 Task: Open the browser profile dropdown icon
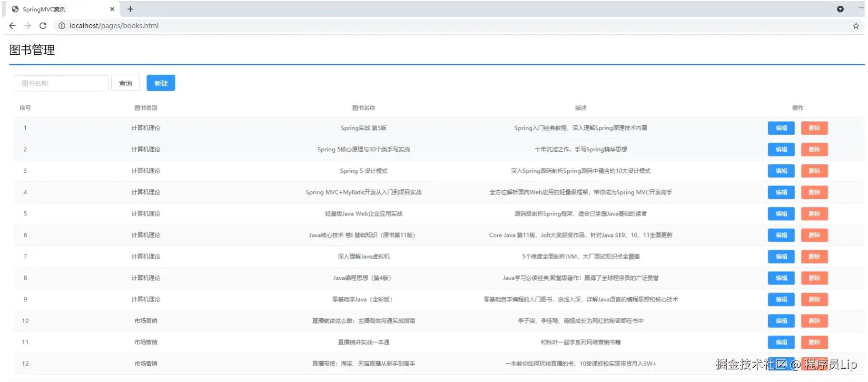coord(840,9)
